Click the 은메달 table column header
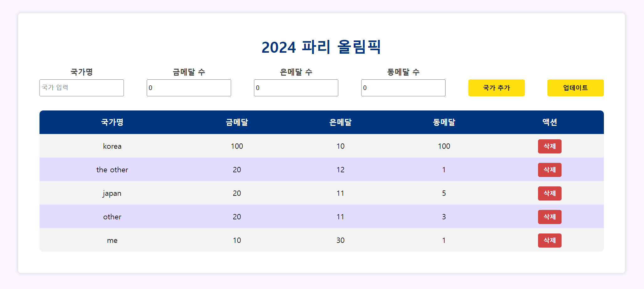 pos(340,122)
